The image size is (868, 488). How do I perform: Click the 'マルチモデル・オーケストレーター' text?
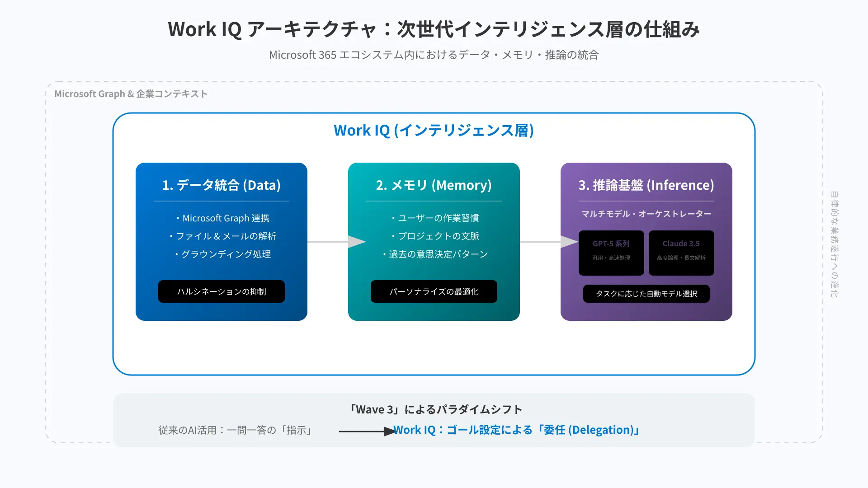tap(646, 214)
